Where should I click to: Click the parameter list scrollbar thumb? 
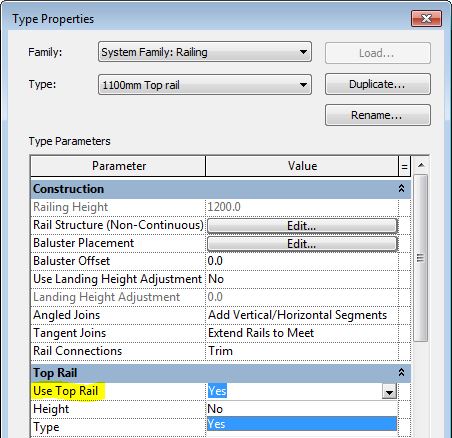421,258
